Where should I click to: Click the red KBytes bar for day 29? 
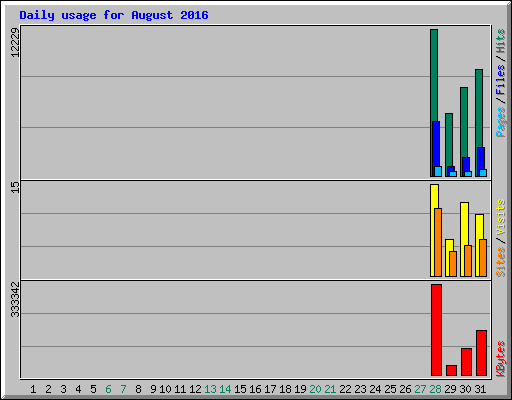point(451,371)
